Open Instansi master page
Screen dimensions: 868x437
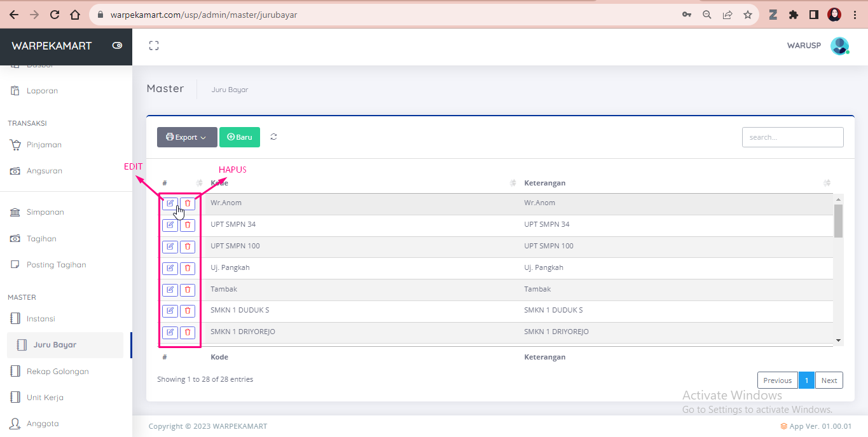(41, 319)
